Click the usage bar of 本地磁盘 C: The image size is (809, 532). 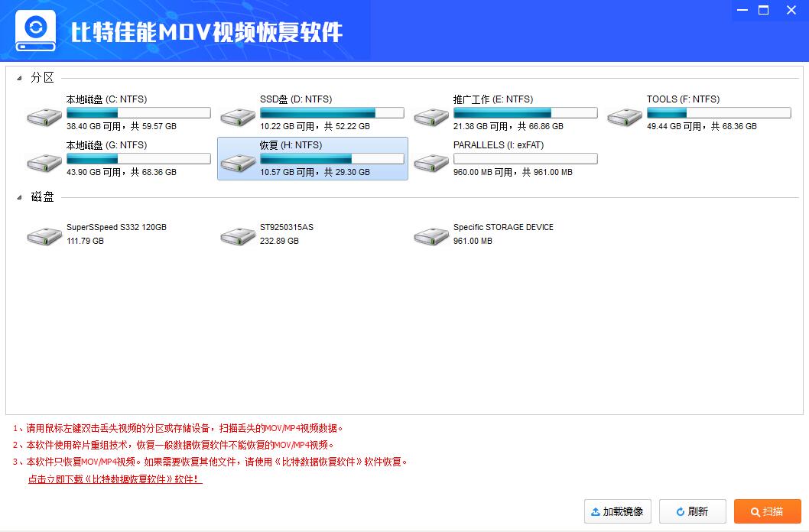[138, 113]
